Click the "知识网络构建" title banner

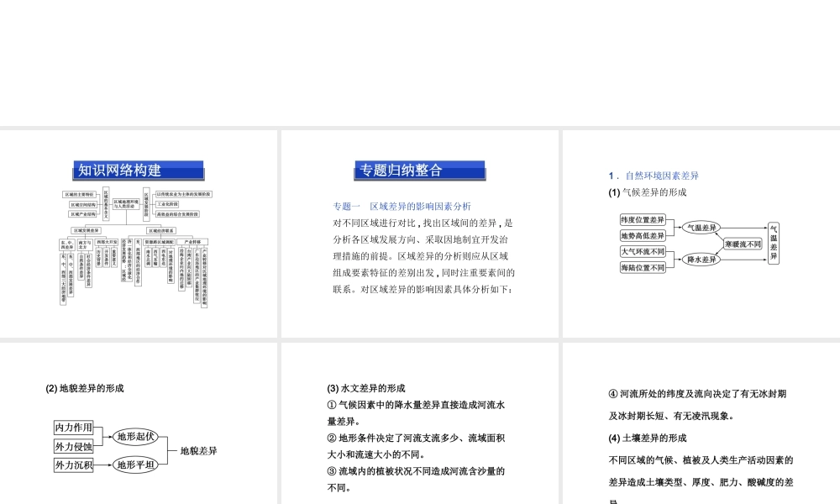tap(139, 169)
